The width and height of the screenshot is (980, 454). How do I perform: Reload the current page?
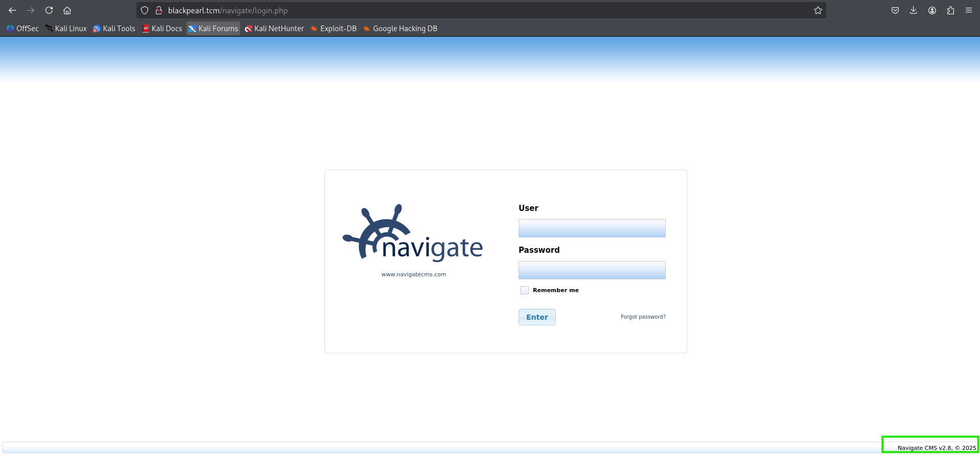(x=49, y=10)
